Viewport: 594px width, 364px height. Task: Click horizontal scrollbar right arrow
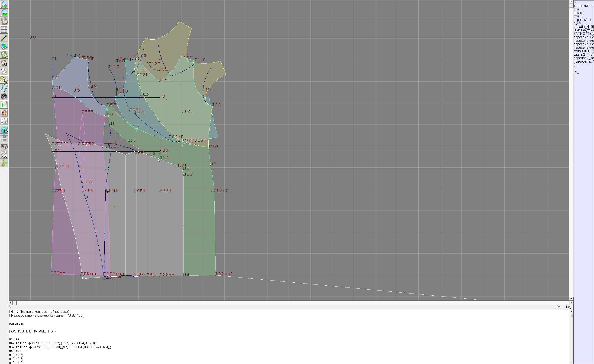point(571,303)
